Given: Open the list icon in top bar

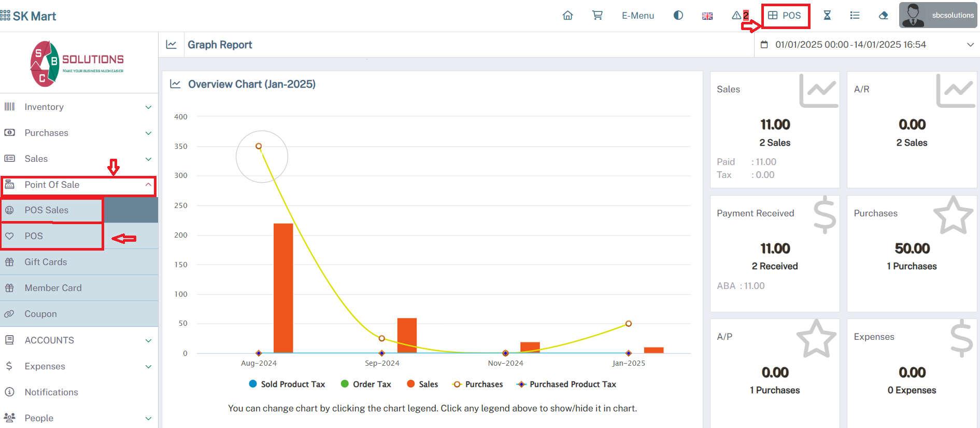Looking at the screenshot, I should tap(855, 16).
